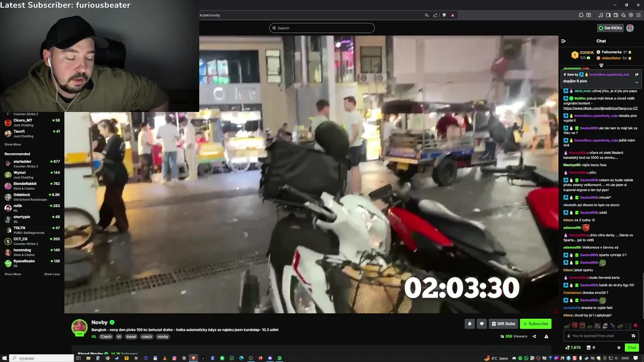Click G3OB1K top gifter in leaderboard

(583, 55)
